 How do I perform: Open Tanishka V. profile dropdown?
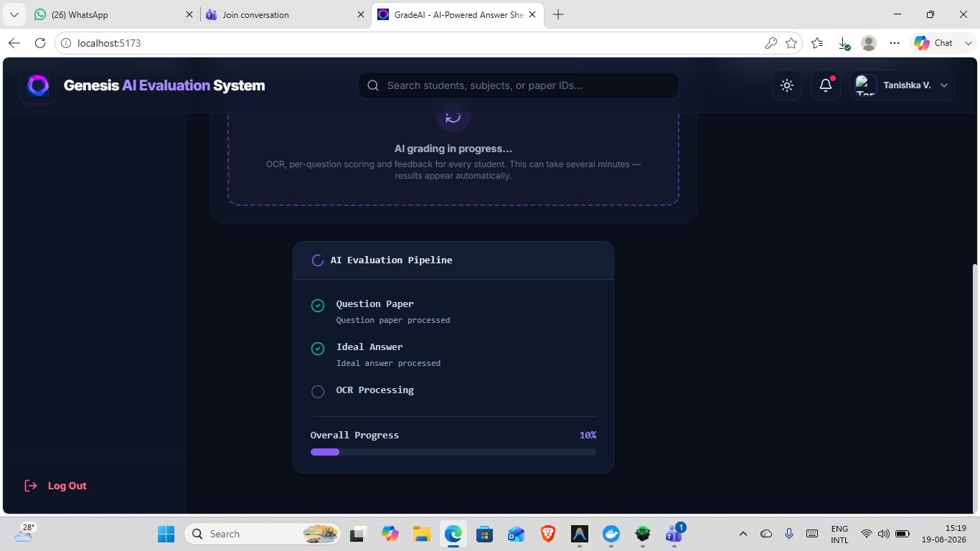point(902,85)
